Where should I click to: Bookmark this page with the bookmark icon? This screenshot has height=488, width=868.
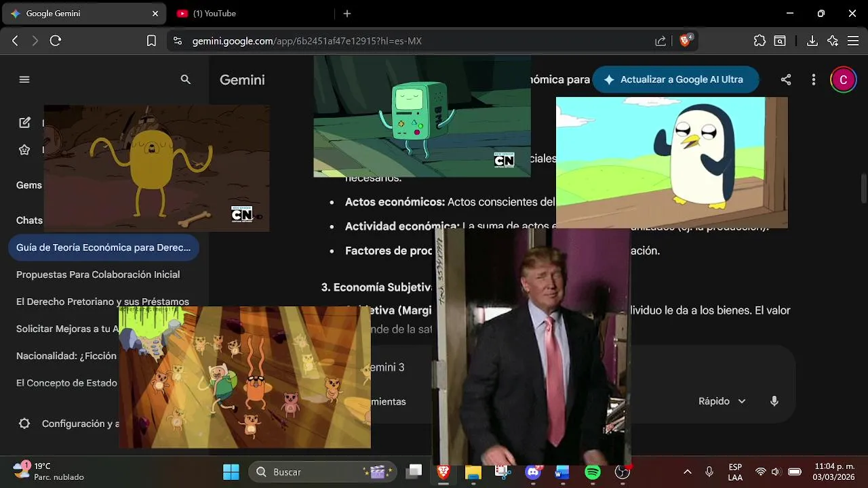click(151, 41)
